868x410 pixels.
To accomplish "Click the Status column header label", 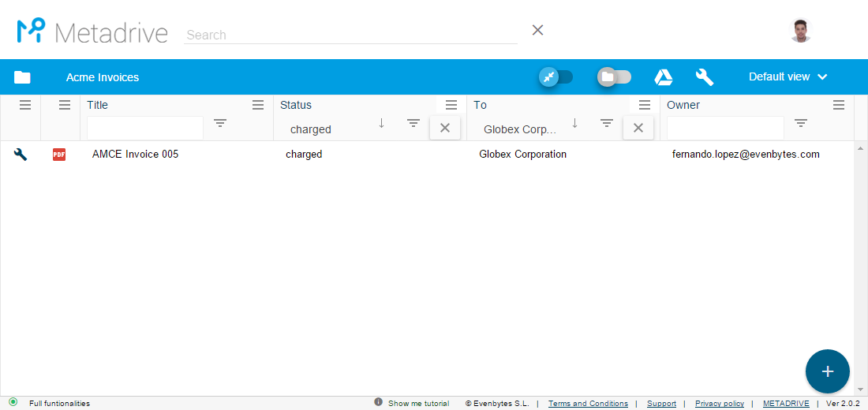I will click(296, 105).
